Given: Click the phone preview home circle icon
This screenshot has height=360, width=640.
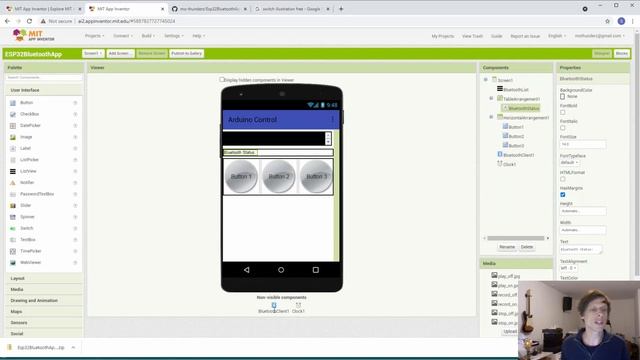Looking at the screenshot, I should click(281, 270).
